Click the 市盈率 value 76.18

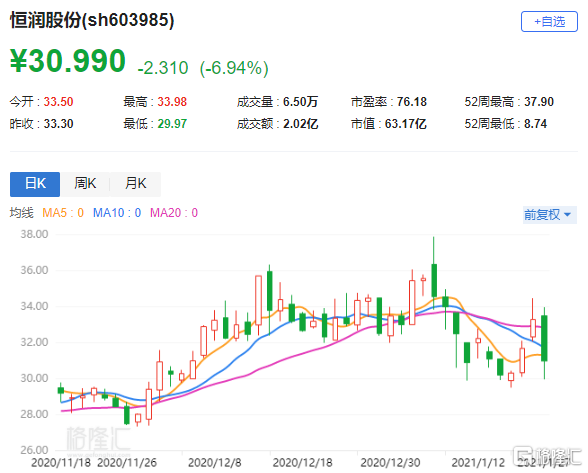412,102
